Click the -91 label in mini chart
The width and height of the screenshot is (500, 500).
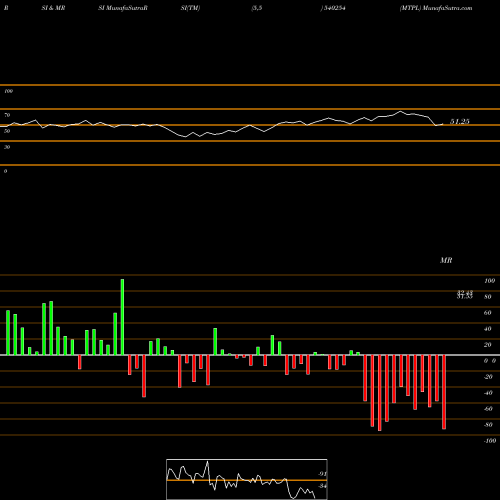tap(322, 474)
